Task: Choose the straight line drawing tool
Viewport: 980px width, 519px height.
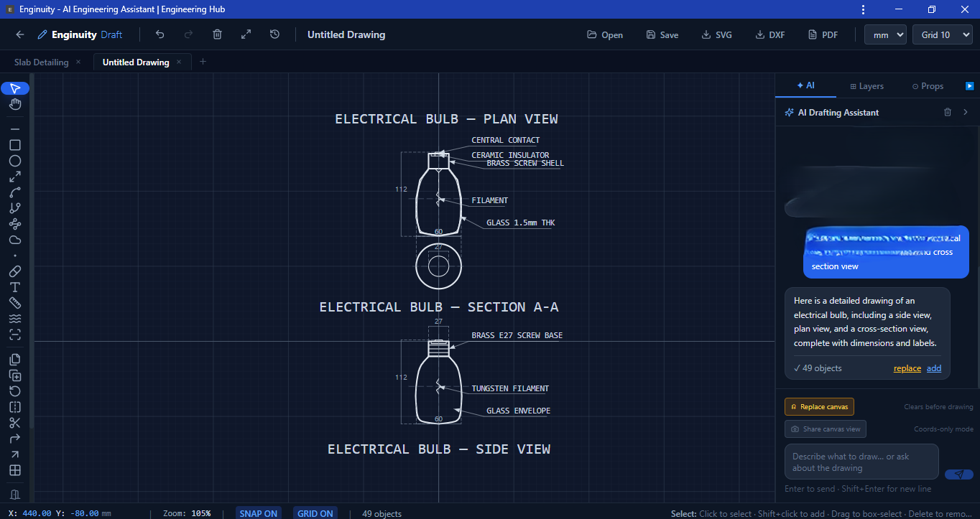Action: pyautogui.click(x=15, y=129)
